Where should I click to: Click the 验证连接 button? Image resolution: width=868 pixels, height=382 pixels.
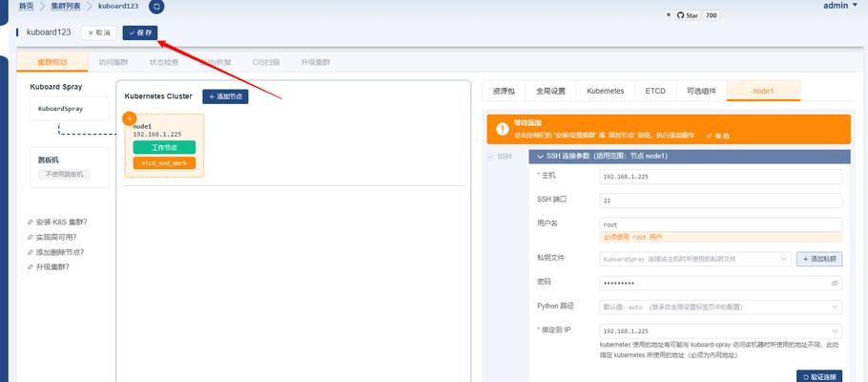[x=819, y=376]
